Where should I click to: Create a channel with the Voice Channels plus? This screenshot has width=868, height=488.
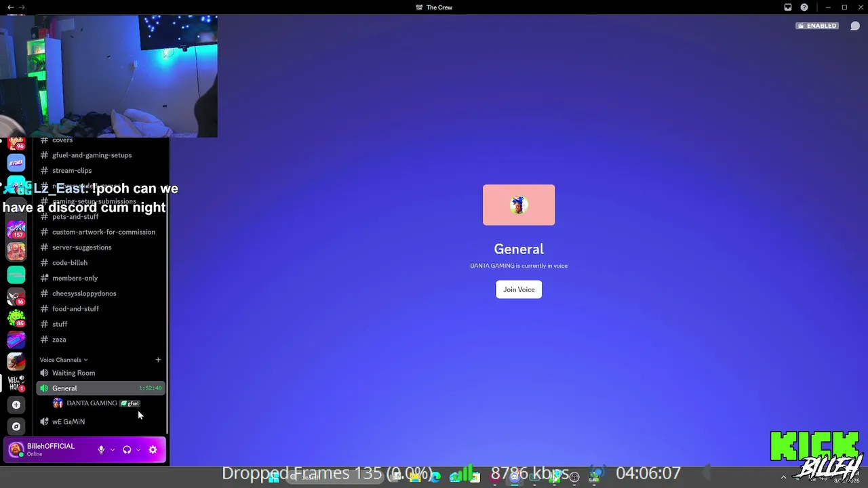[158, 360]
